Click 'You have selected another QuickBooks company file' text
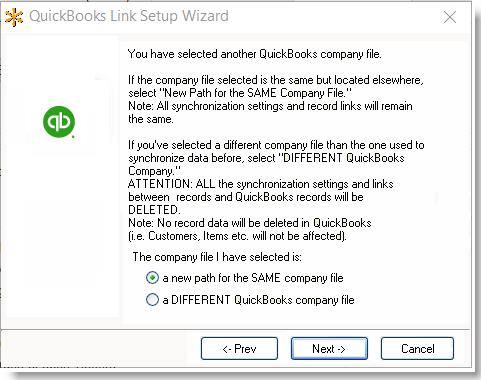 pyautogui.click(x=255, y=54)
